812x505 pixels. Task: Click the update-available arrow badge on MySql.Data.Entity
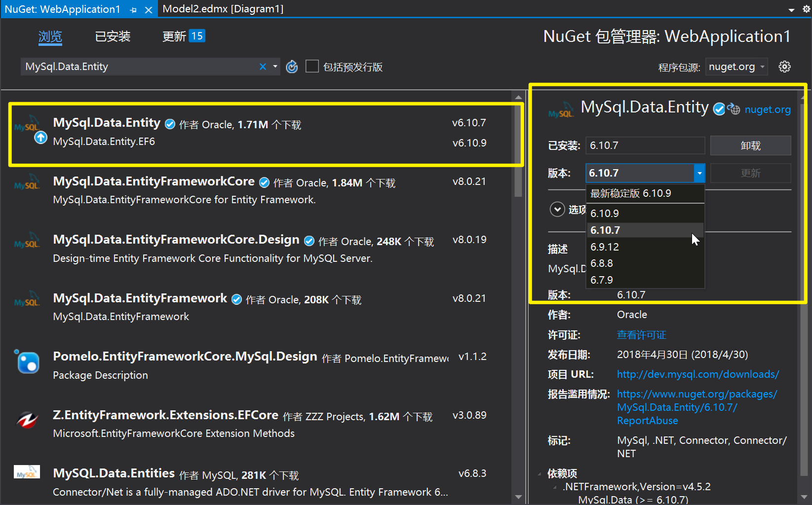tap(40, 138)
